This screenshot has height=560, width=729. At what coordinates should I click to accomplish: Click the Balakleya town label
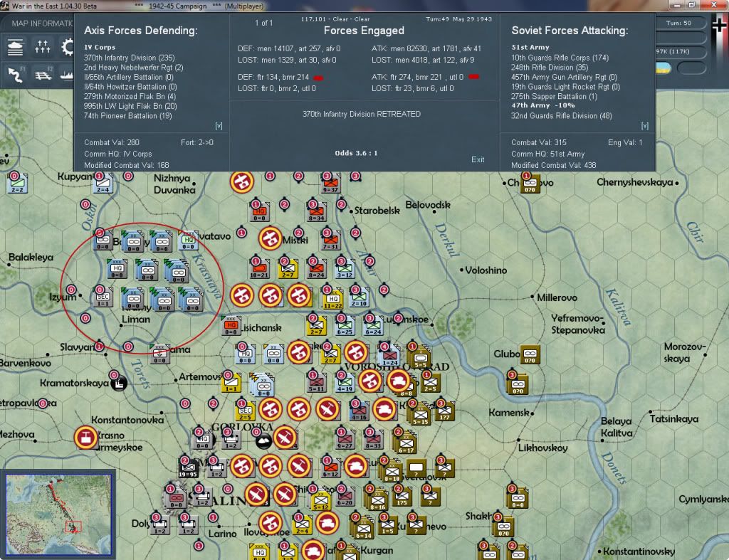[x=31, y=258]
